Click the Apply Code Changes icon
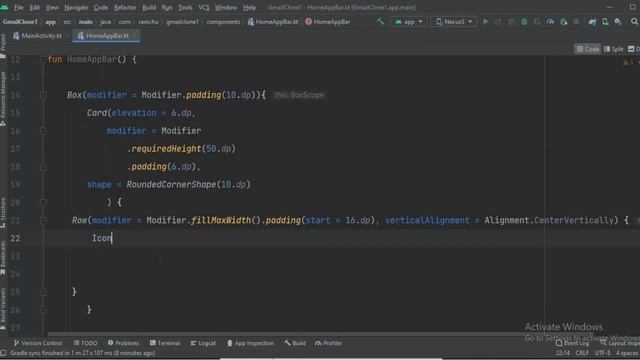640x360 pixels. [511, 22]
